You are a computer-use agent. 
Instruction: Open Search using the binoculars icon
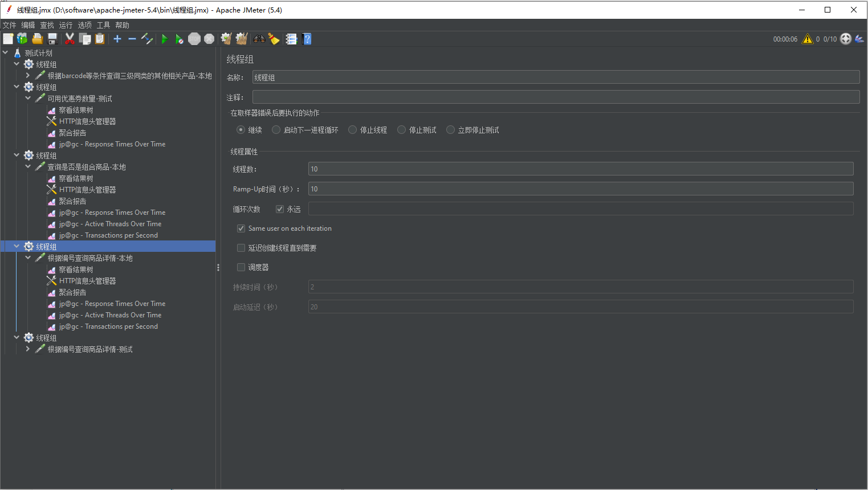pyautogui.click(x=259, y=39)
